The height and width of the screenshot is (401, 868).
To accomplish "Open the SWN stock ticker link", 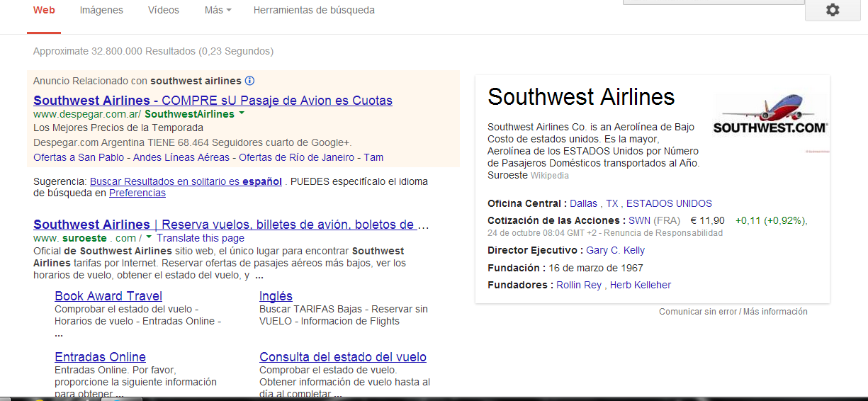I will [x=639, y=220].
